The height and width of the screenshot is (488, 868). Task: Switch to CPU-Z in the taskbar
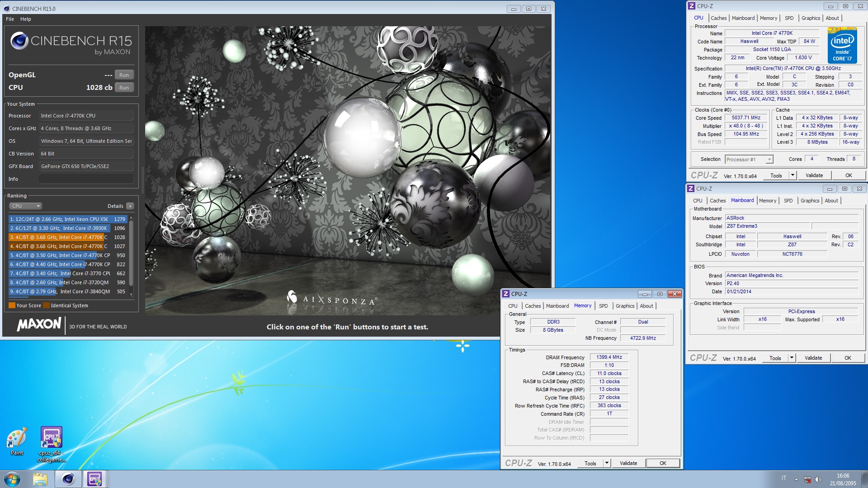pyautogui.click(x=94, y=479)
